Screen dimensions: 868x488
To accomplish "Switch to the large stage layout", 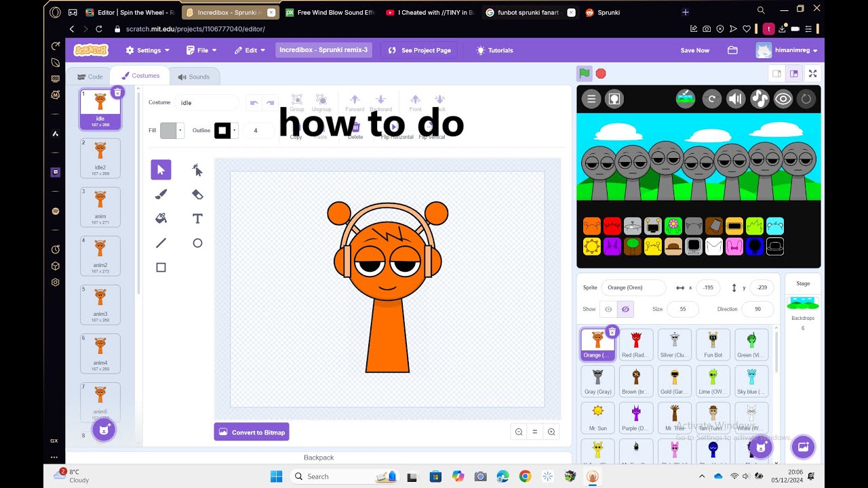I will 793,73.
